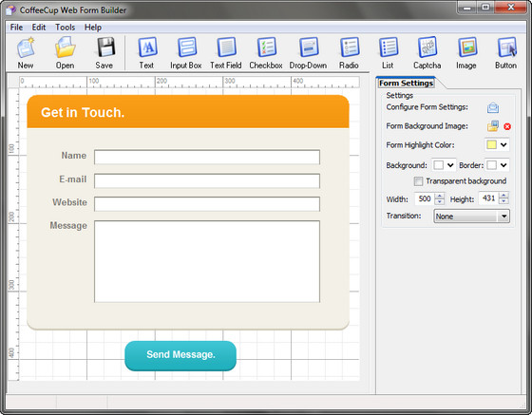The image size is (532, 415).
Task: Click the New form toolbar icon
Action: tap(26, 53)
